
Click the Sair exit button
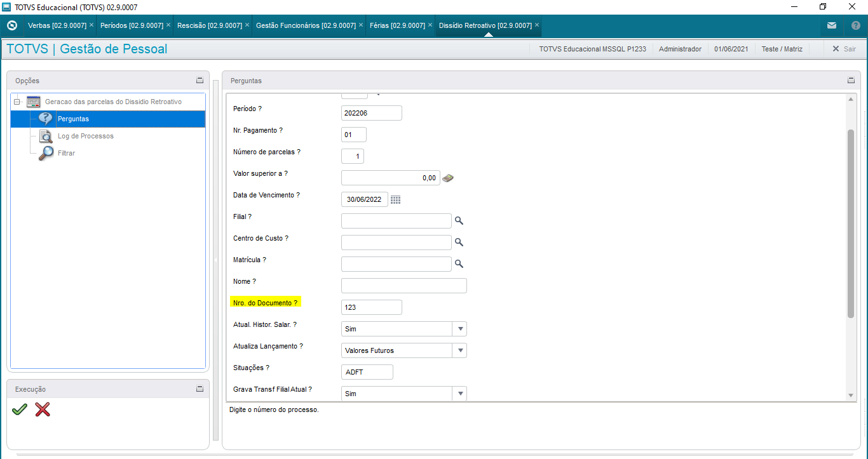click(844, 49)
